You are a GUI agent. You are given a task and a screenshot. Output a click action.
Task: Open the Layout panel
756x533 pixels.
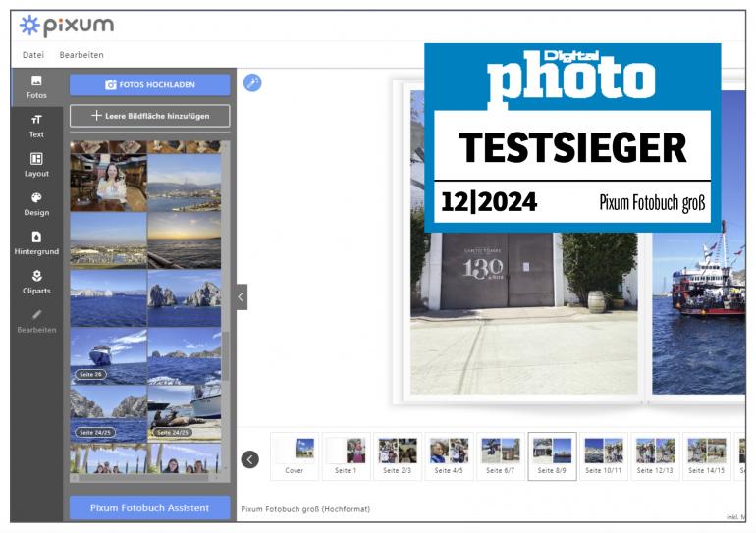coord(36,165)
